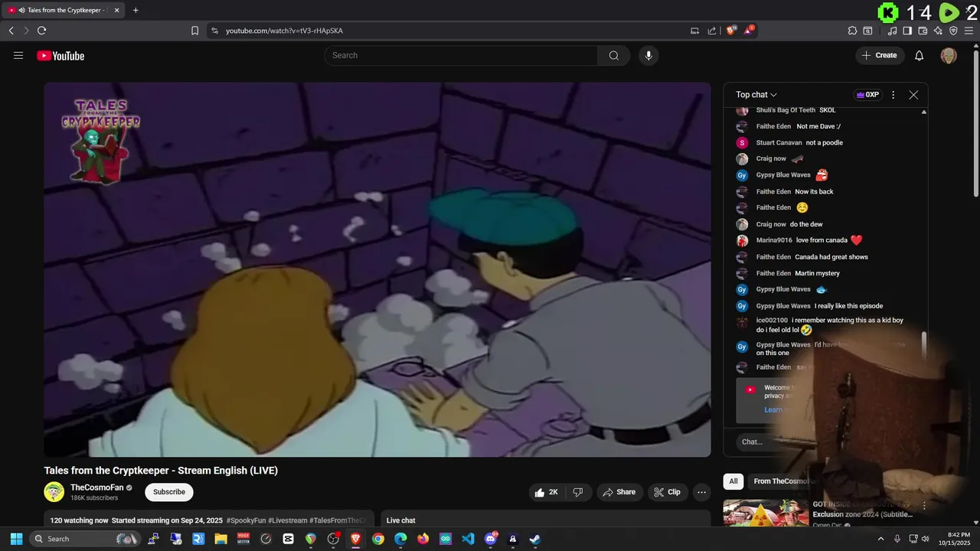
Task: Open Brave Shields lion icon
Action: coord(731,30)
